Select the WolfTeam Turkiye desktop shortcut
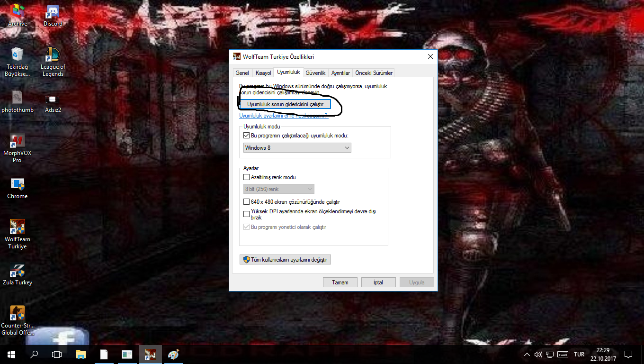Image resolution: width=644 pixels, height=364 pixels. point(18,235)
